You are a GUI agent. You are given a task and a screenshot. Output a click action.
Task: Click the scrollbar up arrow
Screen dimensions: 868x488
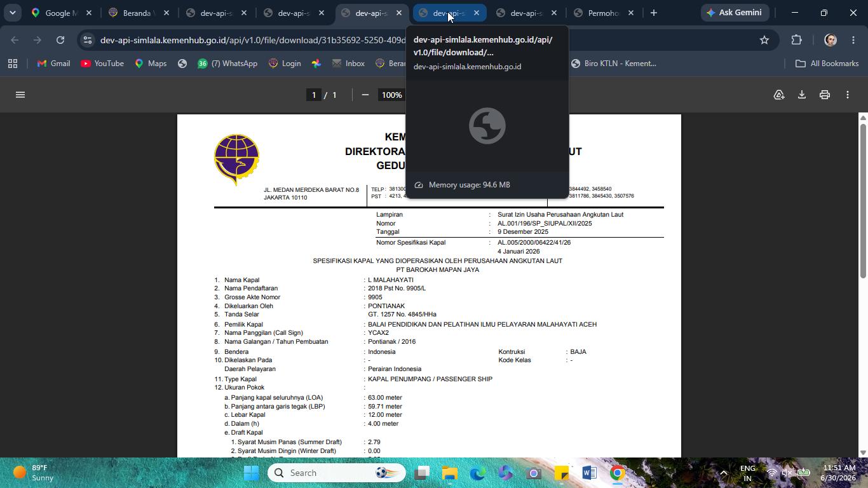pos(863,118)
